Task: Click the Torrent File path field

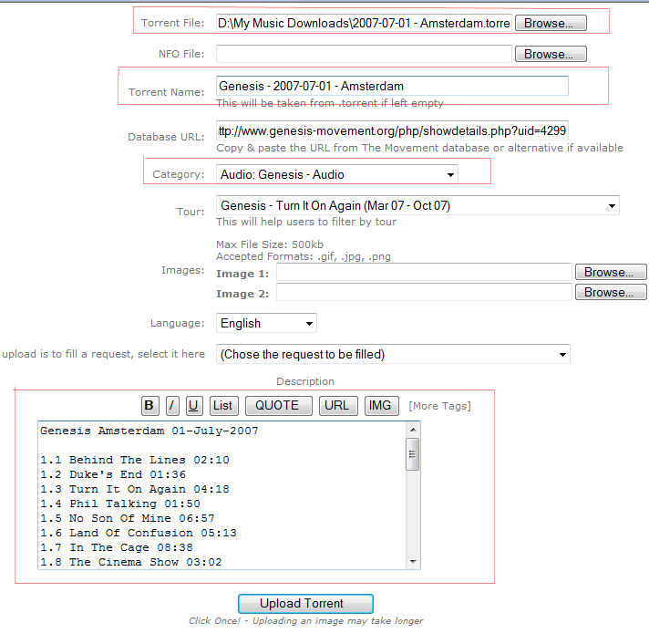Action: 364,23
